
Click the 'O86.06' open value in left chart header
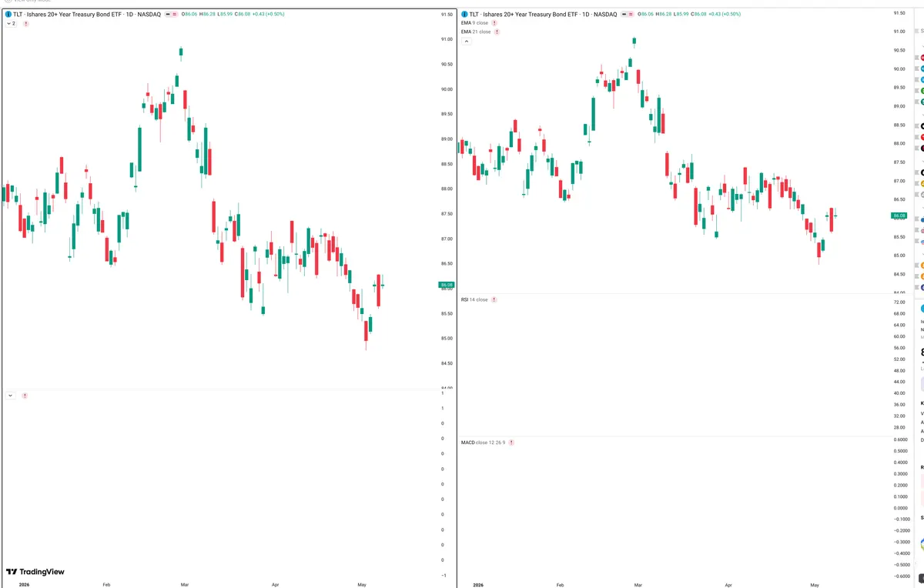tap(191, 15)
